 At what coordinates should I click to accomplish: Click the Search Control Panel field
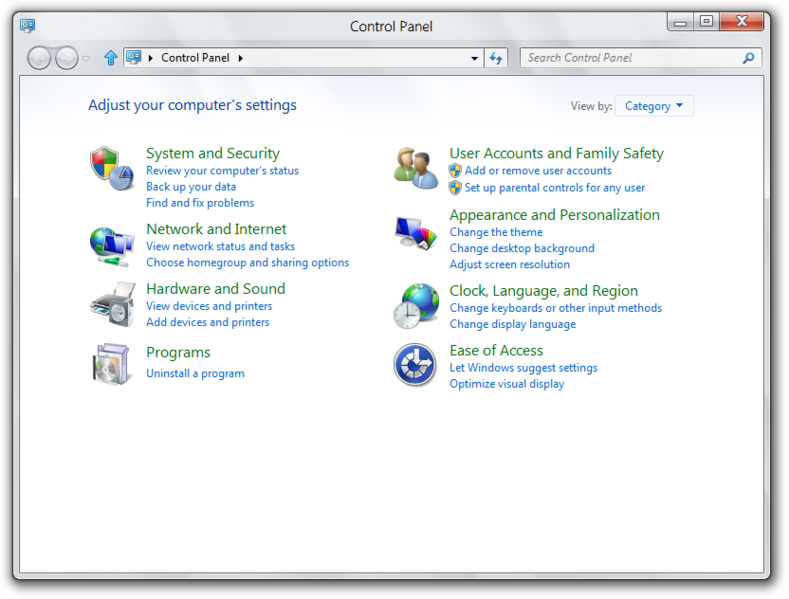[x=641, y=58]
